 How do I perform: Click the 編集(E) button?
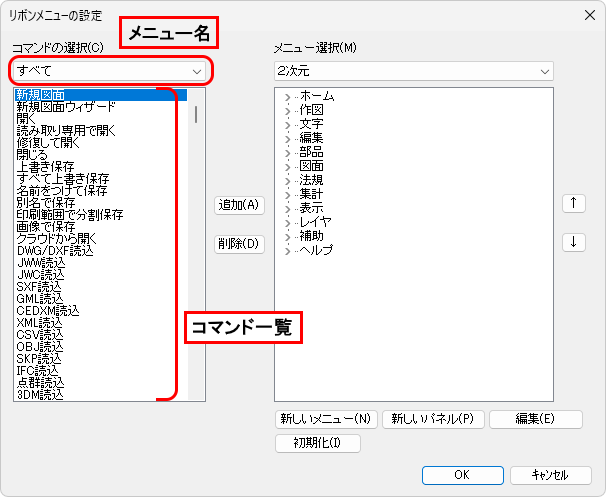pyautogui.click(x=536, y=419)
